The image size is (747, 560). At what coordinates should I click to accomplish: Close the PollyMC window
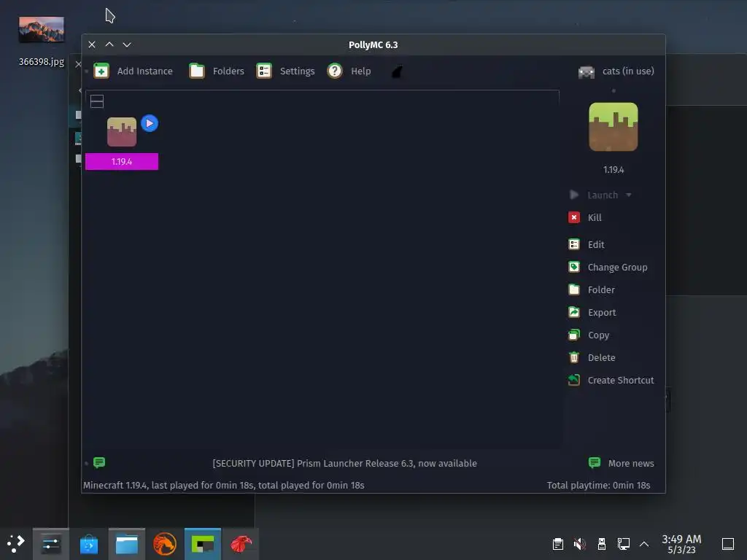click(92, 44)
